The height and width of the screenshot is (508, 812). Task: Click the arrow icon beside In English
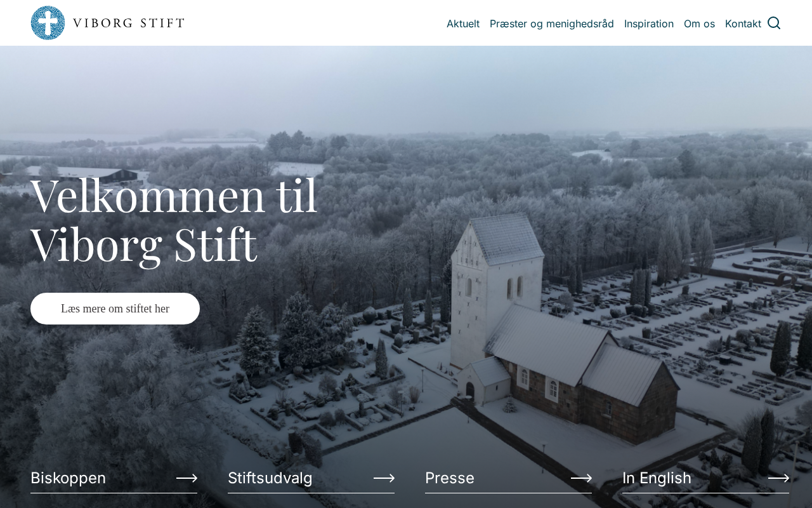[x=779, y=478]
